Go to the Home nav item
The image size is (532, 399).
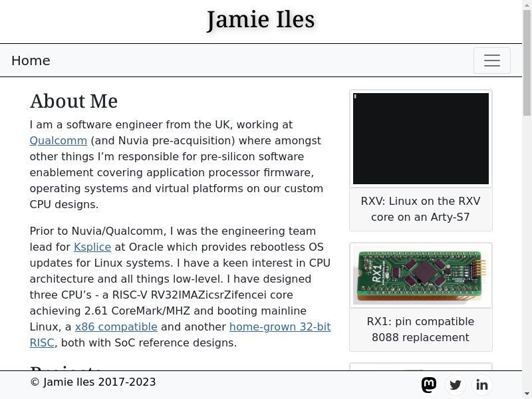pos(31,61)
